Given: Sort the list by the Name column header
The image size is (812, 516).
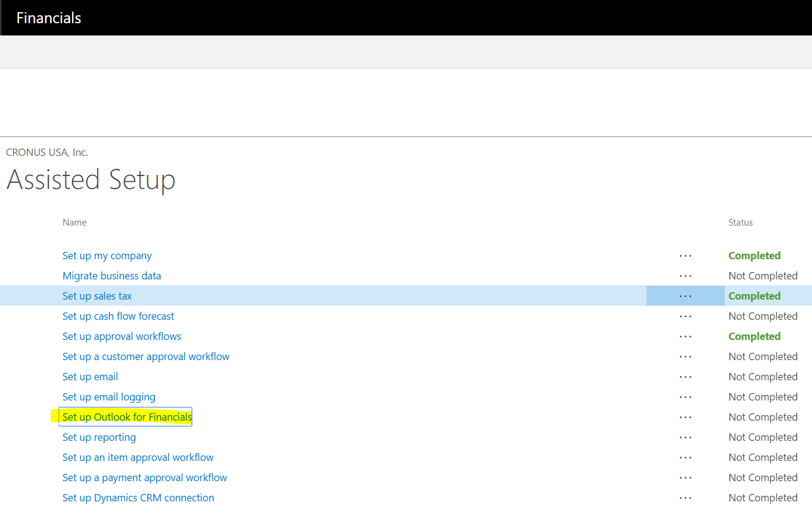Looking at the screenshot, I should (x=75, y=222).
